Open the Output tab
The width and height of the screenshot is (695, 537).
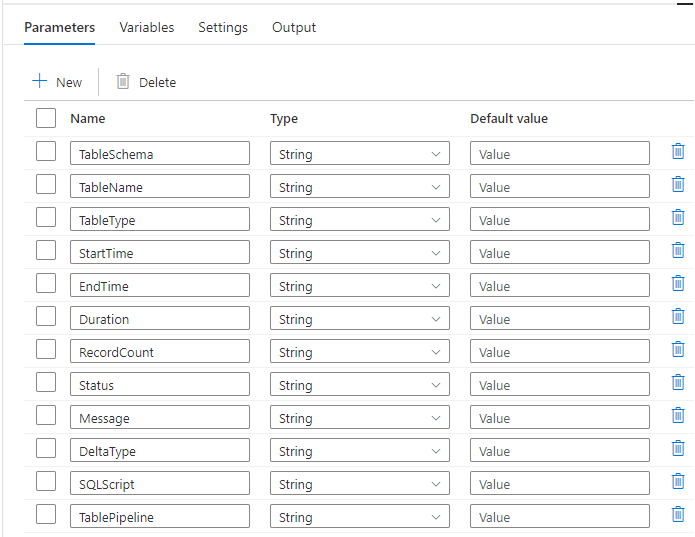tap(294, 27)
